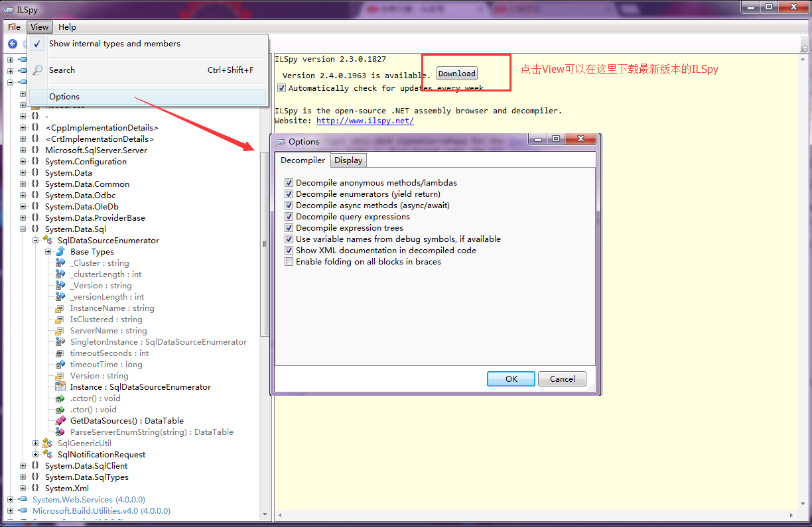Toggle Decompile async methods checkbox
812x527 pixels.
click(289, 205)
